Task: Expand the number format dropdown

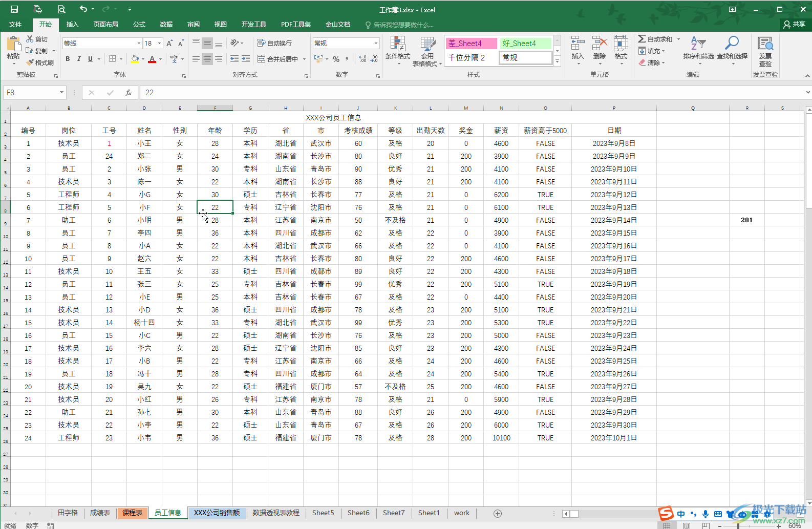Action: (376, 43)
